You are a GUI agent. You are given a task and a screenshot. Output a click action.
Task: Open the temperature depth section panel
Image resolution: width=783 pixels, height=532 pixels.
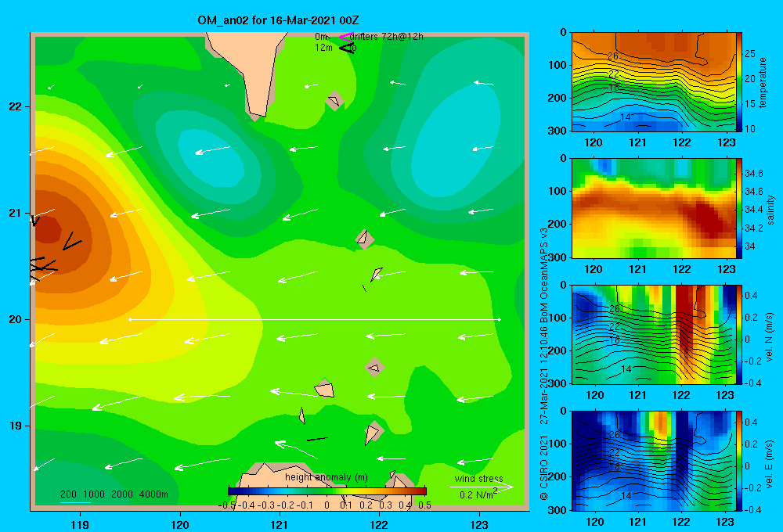click(x=654, y=82)
